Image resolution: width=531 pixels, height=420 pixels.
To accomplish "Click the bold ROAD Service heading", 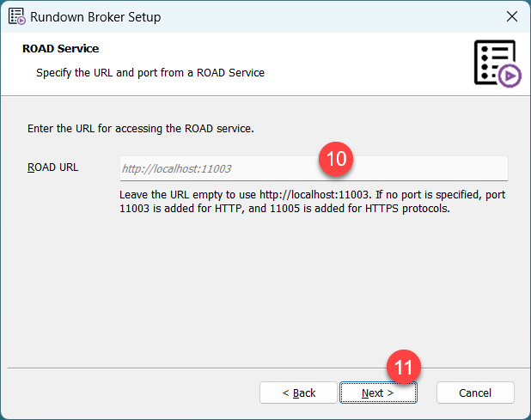I will [60, 49].
